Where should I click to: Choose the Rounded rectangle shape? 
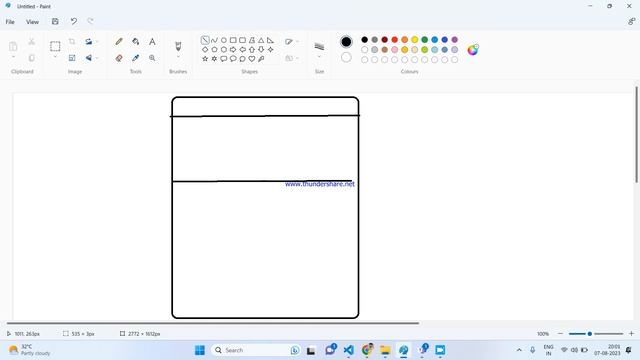point(242,40)
